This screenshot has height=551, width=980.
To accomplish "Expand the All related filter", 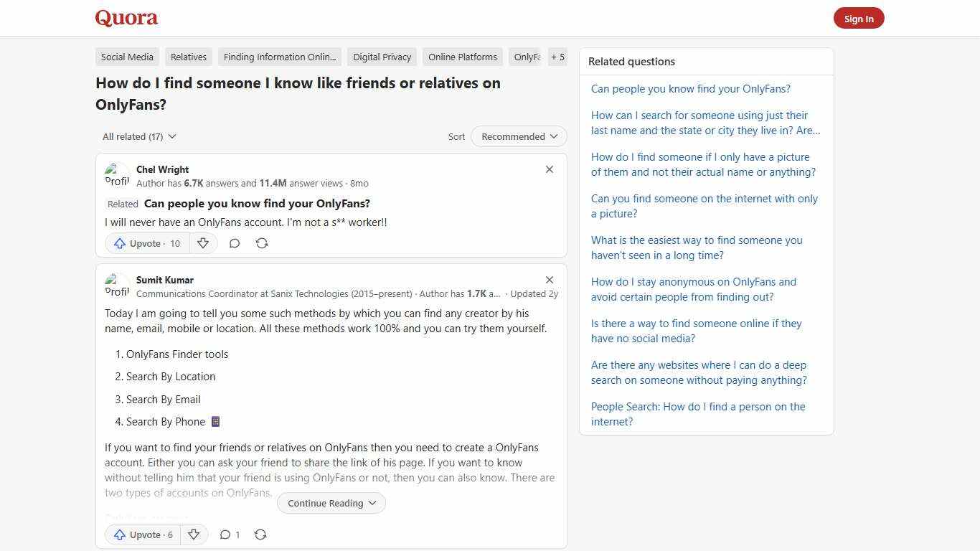I will (139, 136).
